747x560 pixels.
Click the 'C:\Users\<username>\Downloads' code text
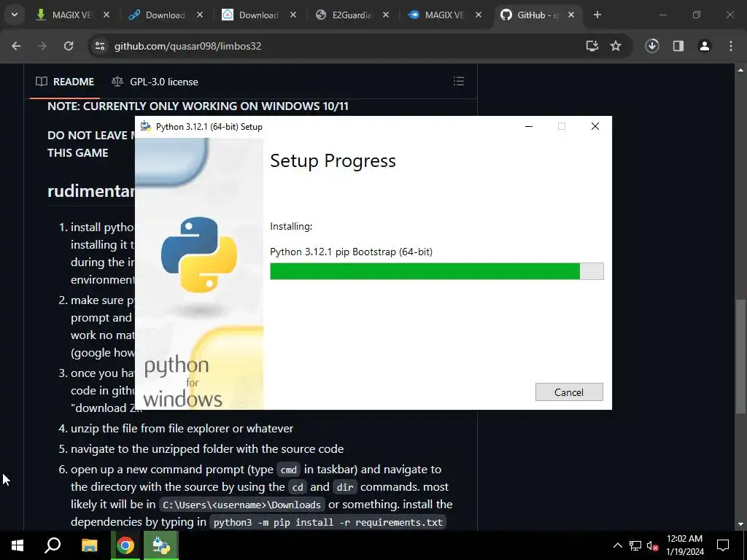click(x=242, y=505)
